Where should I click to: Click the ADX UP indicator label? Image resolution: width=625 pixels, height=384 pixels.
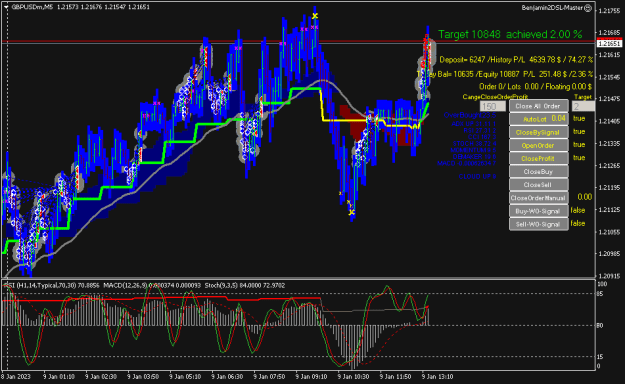click(474, 124)
